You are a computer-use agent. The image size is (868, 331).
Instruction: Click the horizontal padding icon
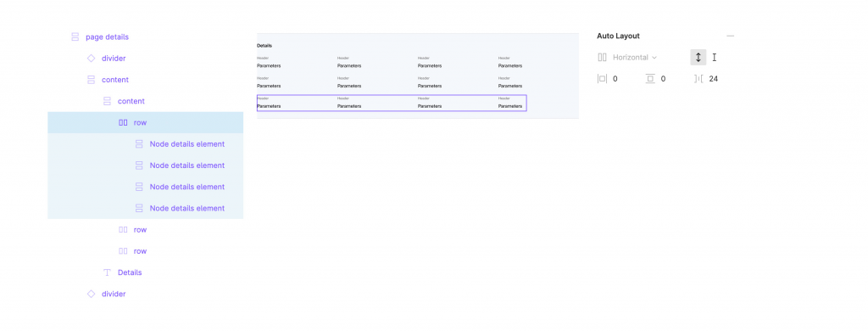pos(603,79)
